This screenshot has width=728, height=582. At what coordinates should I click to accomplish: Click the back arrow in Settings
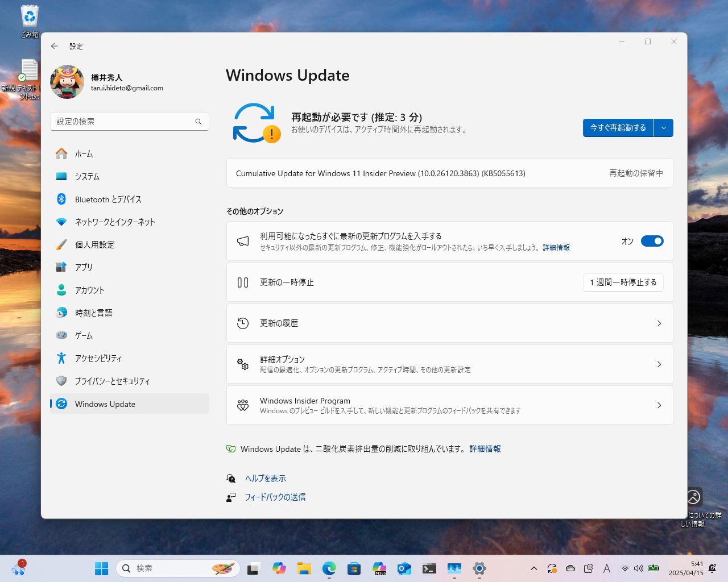click(55, 46)
